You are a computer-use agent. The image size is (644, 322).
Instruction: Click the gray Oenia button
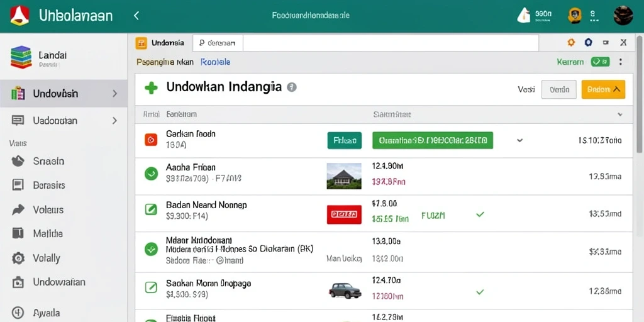coord(559,89)
